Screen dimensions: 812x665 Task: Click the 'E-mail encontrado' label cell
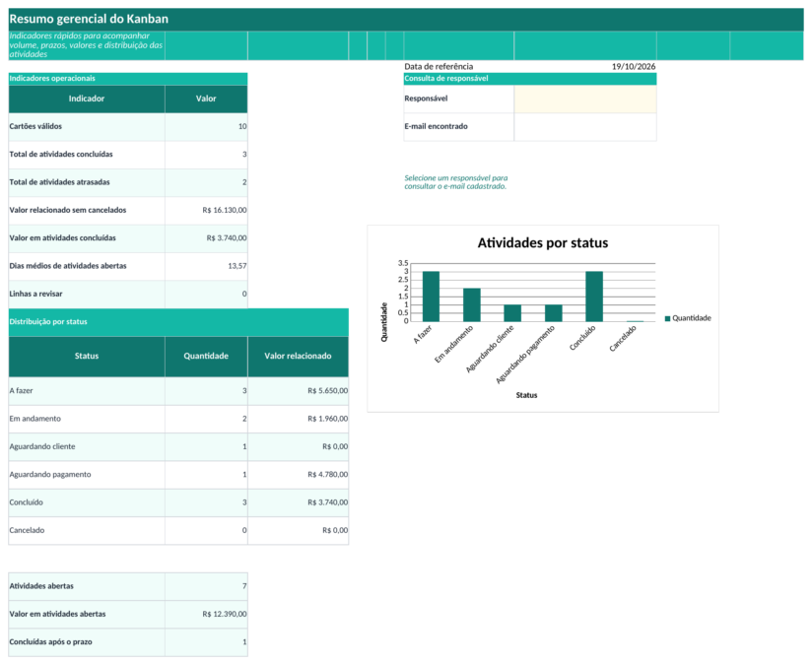[x=459, y=127]
